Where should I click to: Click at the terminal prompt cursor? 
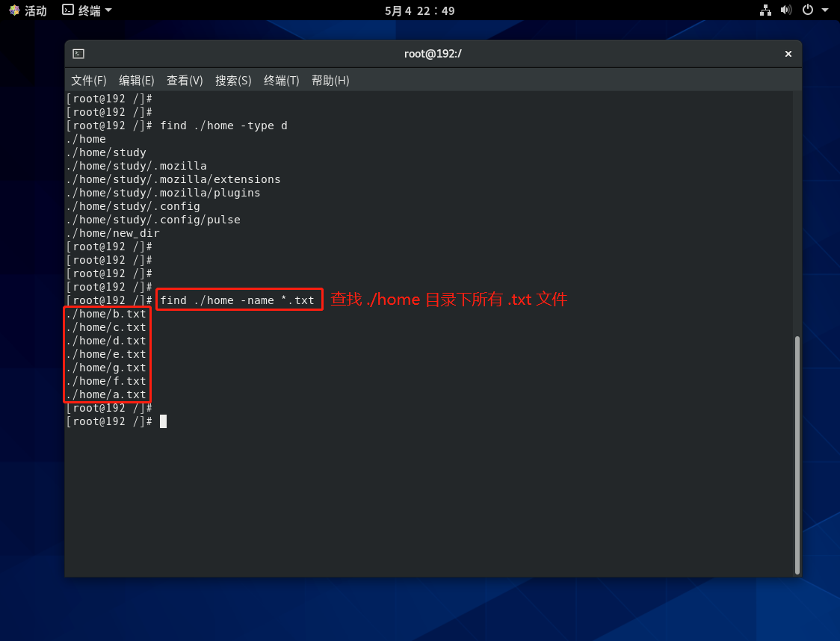click(x=163, y=421)
